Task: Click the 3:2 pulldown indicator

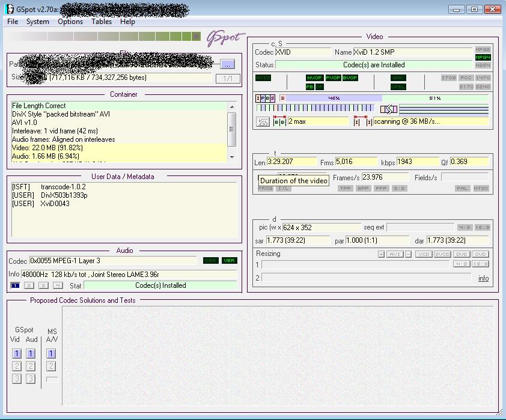Action: coord(399,189)
